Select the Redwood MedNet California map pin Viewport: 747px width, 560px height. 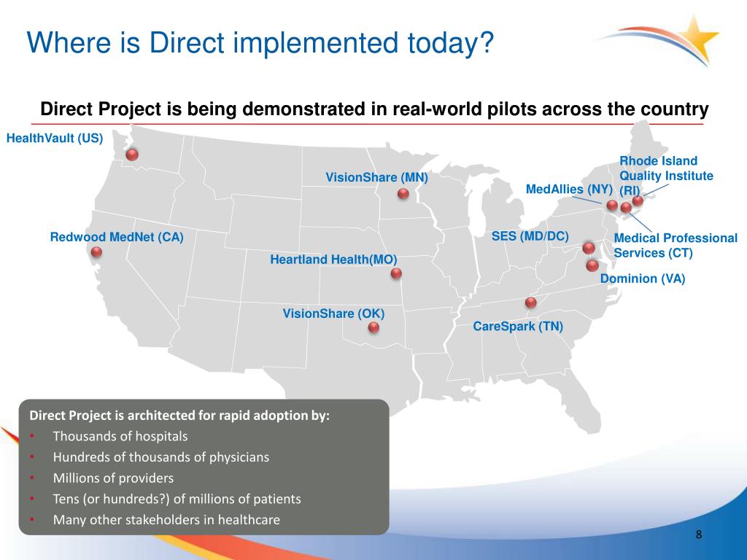[96, 252]
